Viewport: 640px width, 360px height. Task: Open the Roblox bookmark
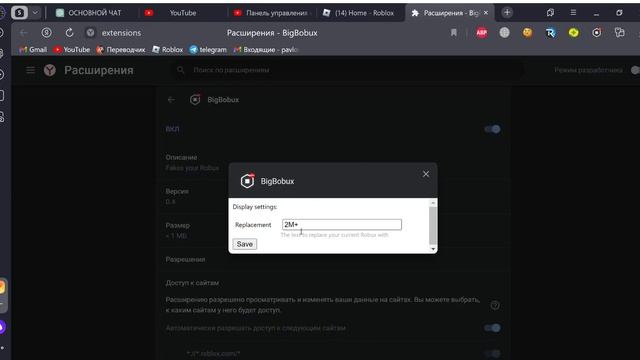[x=168, y=49]
